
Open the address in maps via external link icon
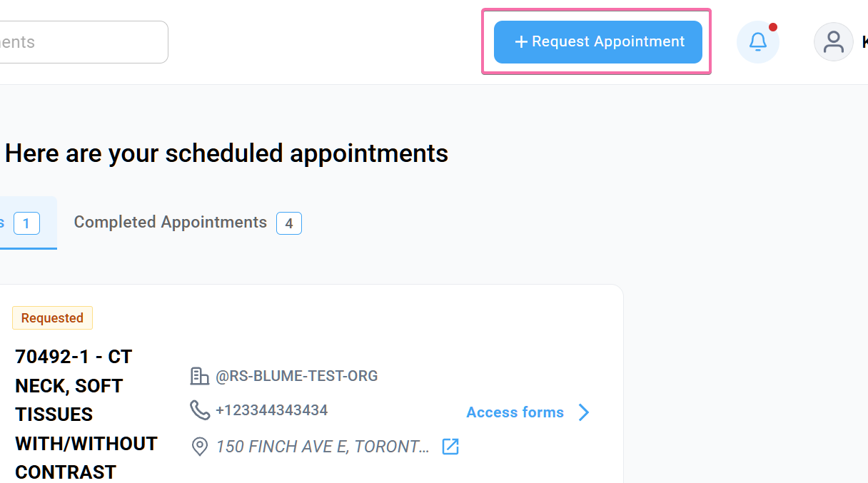[x=450, y=447]
